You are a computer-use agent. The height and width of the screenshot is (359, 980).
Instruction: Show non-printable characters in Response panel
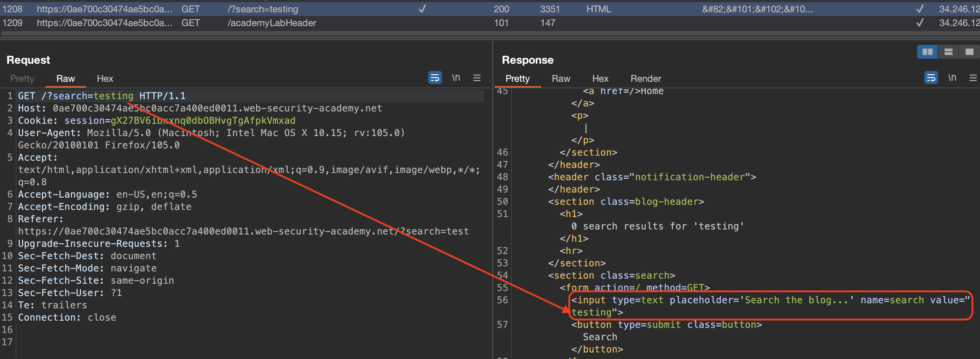[x=952, y=78]
